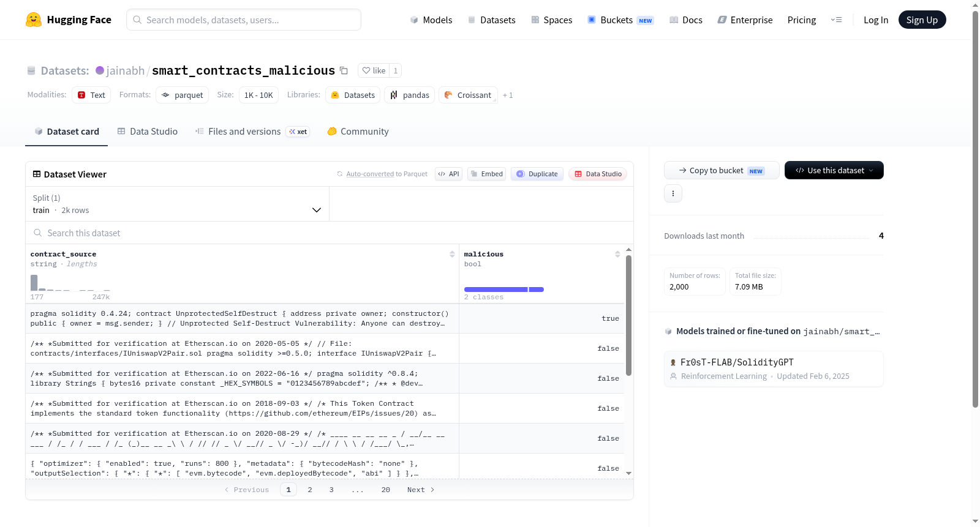This screenshot has width=980, height=527.
Task: Click the Sign Up button
Action: click(922, 20)
